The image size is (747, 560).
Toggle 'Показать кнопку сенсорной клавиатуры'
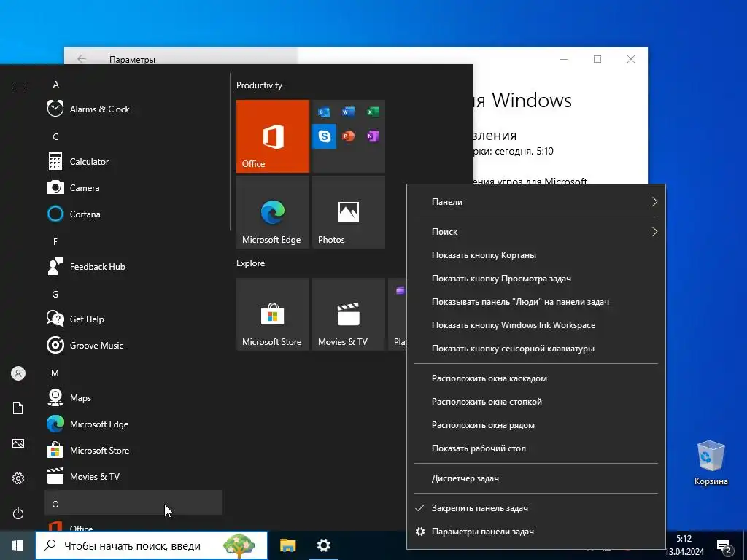click(536, 349)
